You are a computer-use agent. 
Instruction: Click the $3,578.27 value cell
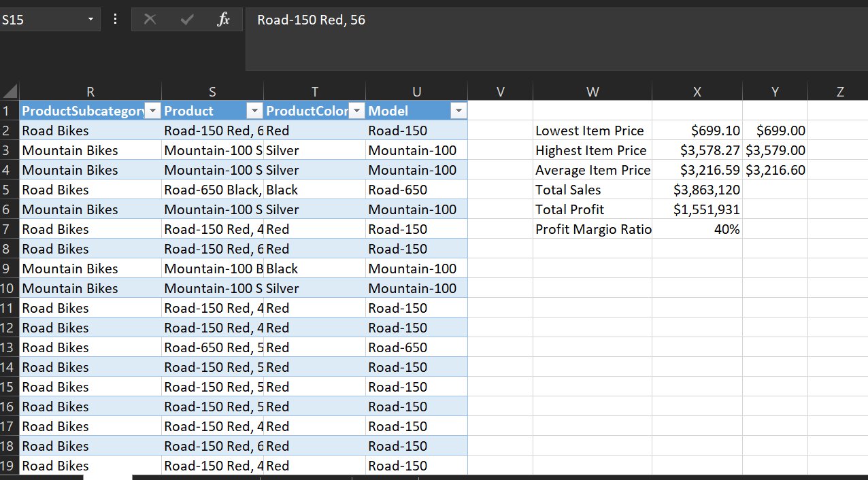coord(697,150)
